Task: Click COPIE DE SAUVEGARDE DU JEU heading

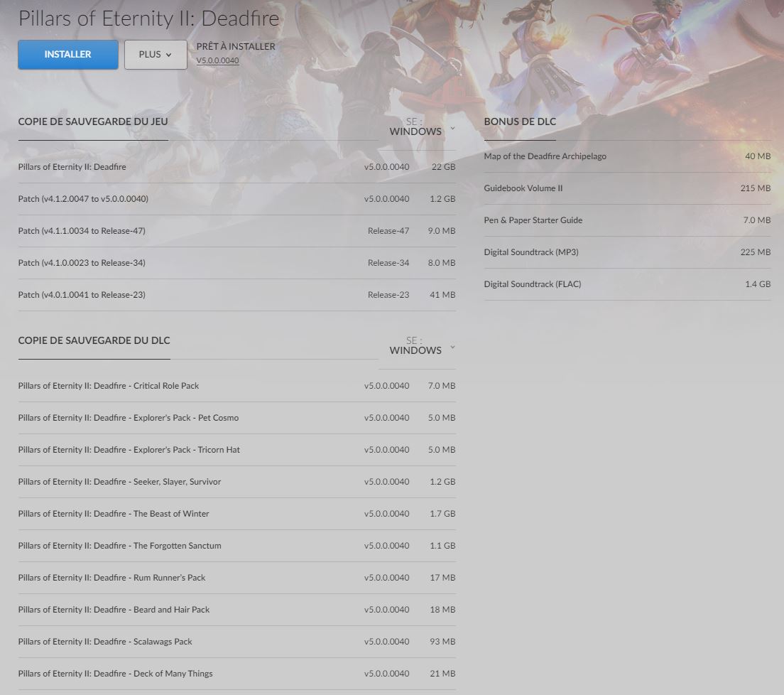Action: 93,122
